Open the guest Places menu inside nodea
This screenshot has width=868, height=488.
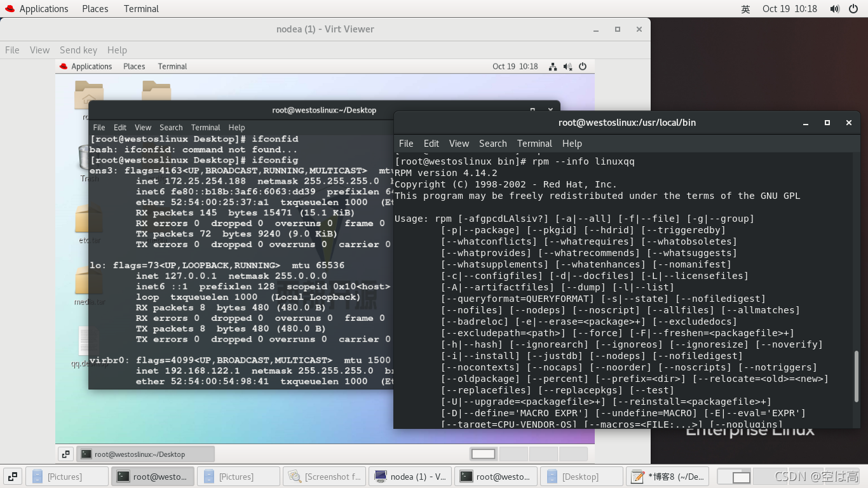click(x=134, y=66)
